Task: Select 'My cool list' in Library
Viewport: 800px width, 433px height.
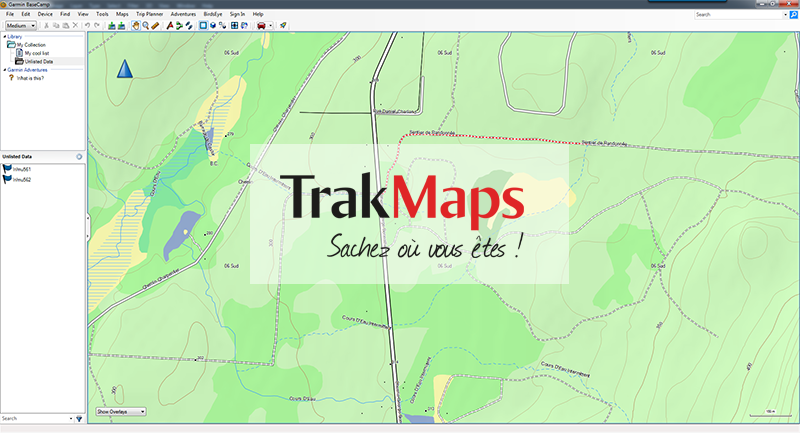Action: click(36, 53)
